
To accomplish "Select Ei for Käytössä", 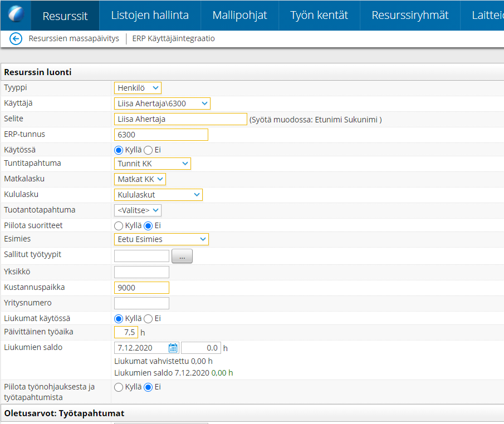I will click(148, 150).
